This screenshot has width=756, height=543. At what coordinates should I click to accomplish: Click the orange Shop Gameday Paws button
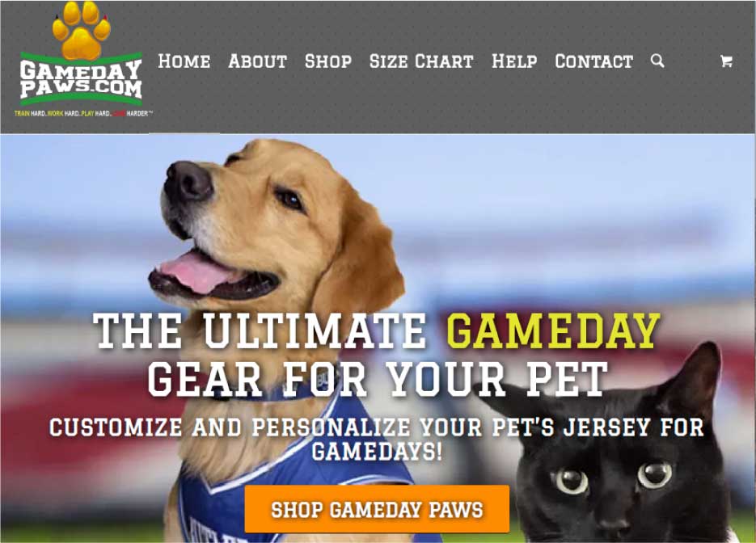click(377, 509)
